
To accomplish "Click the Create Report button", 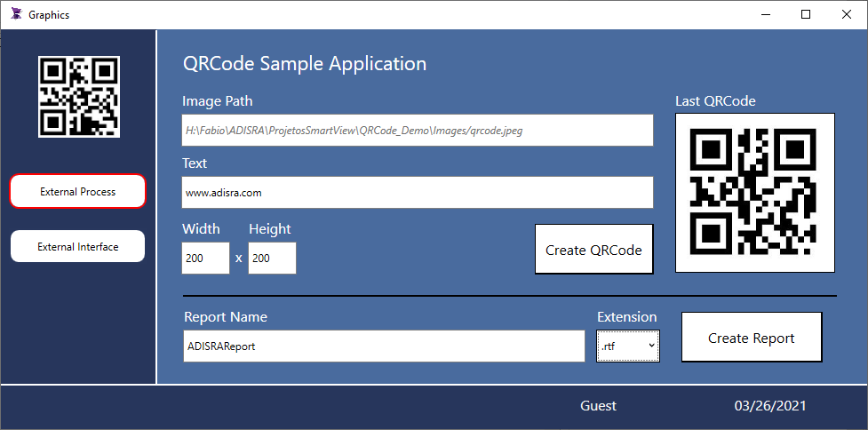I will click(x=752, y=337).
